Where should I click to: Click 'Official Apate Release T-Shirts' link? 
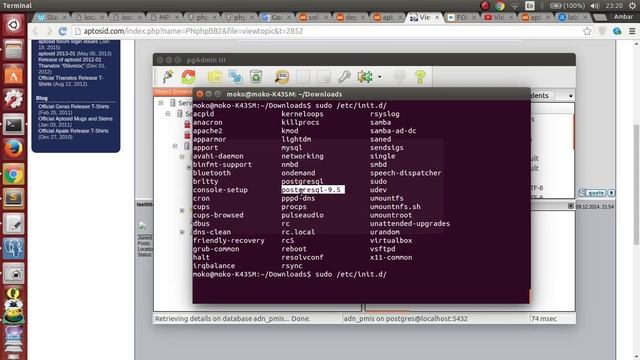(73, 131)
